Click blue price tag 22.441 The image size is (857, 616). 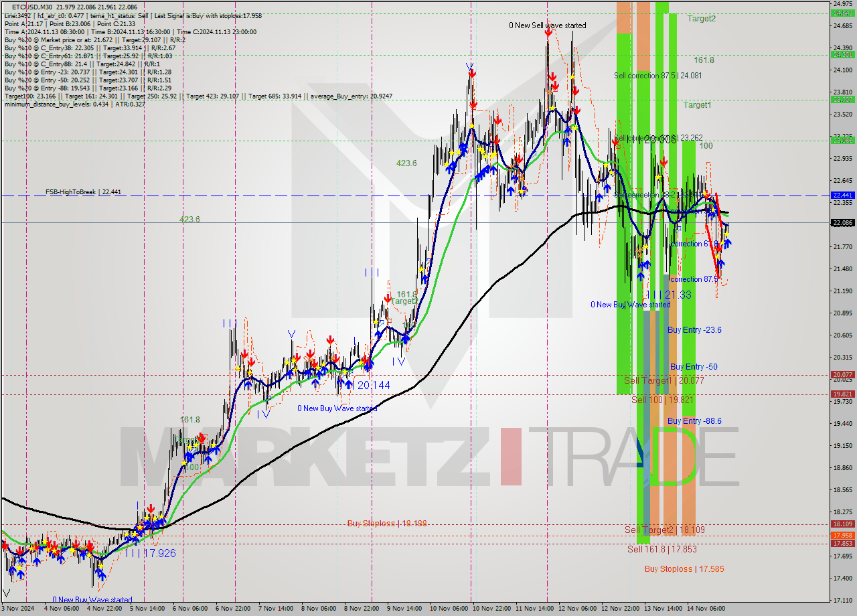[842, 196]
